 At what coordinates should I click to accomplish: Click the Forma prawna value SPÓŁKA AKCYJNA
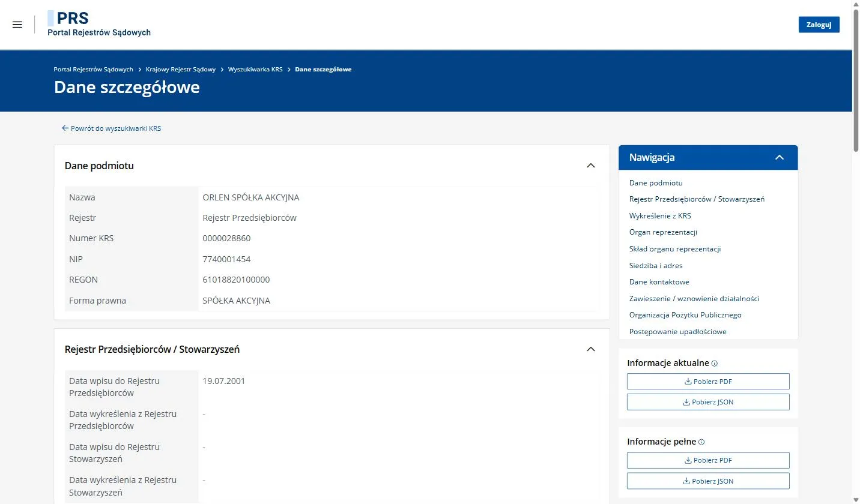(x=237, y=301)
